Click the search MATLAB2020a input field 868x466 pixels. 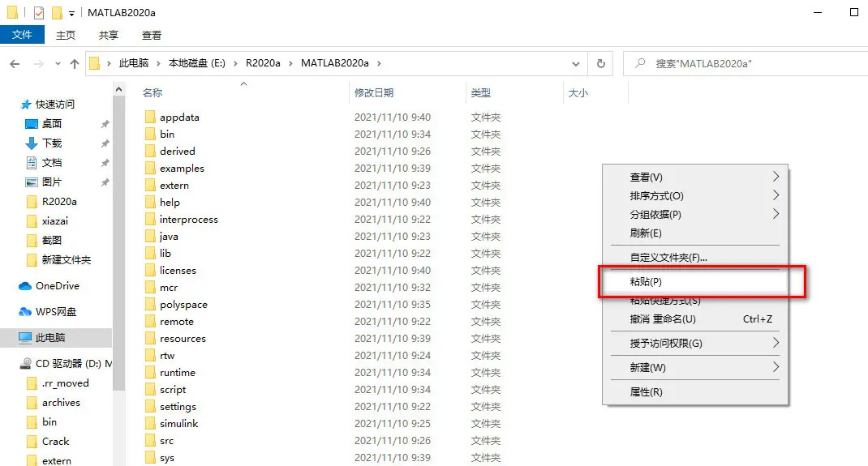[747, 63]
